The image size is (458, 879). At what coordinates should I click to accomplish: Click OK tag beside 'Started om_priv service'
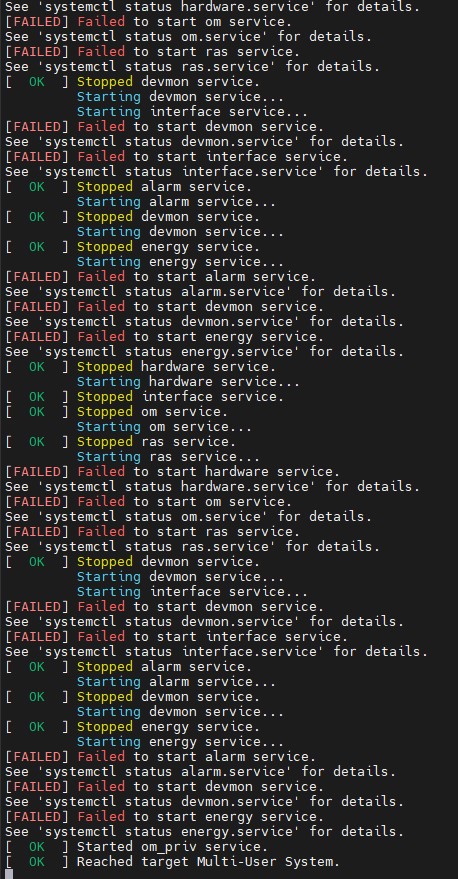click(x=36, y=846)
